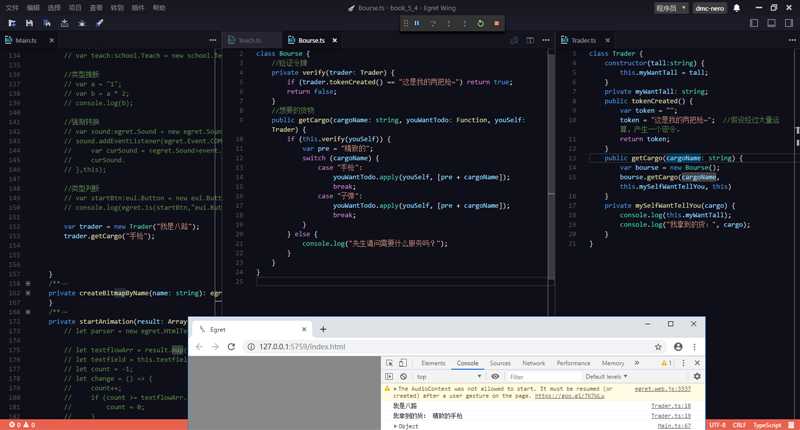Open Chrome's three-dot menu

[x=694, y=347]
